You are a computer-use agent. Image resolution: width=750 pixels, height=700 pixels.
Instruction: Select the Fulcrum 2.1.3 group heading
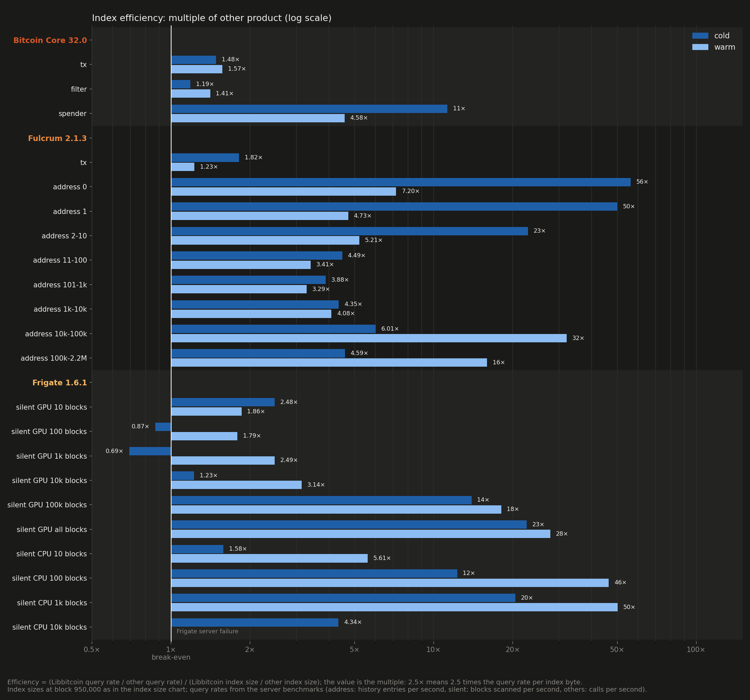pos(57,138)
